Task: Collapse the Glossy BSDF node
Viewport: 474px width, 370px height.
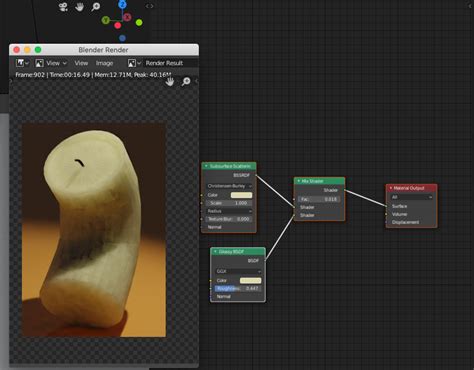Action: 215,251
